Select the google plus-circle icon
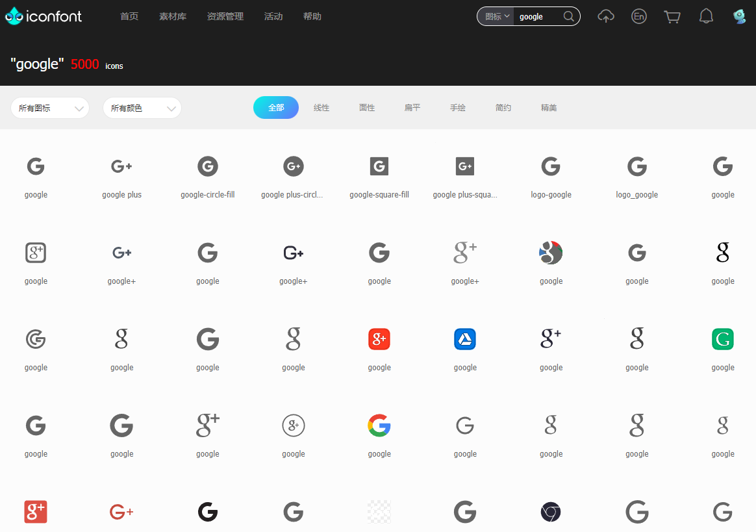Screen dimensions: 756x532 click(293, 166)
